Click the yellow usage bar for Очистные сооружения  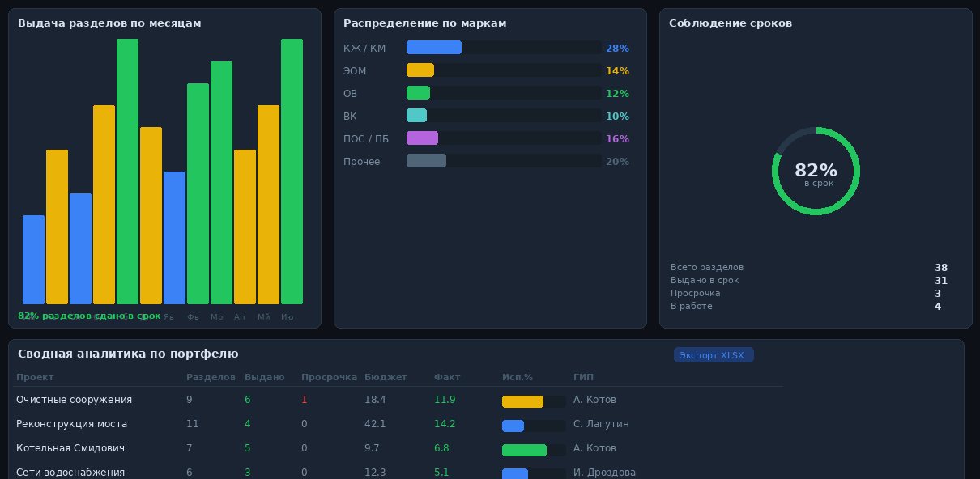tap(522, 401)
